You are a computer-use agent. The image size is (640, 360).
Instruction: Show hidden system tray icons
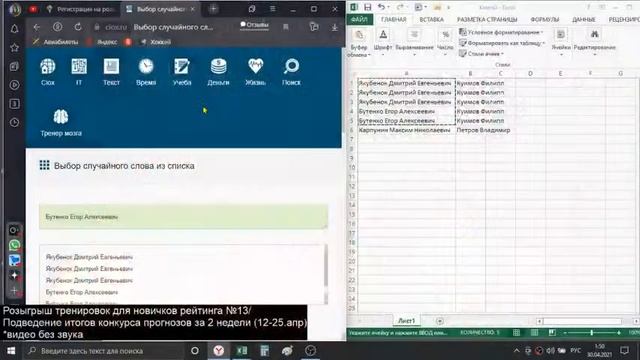(x=516, y=351)
